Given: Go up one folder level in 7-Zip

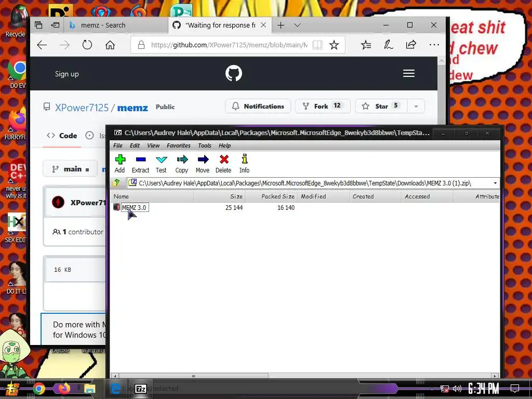Looking at the screenshot, I should [116, 183].
